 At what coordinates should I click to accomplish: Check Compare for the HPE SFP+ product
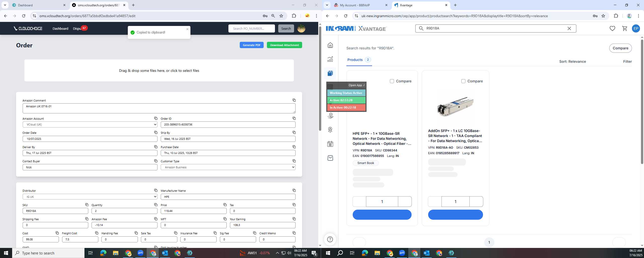392,81
